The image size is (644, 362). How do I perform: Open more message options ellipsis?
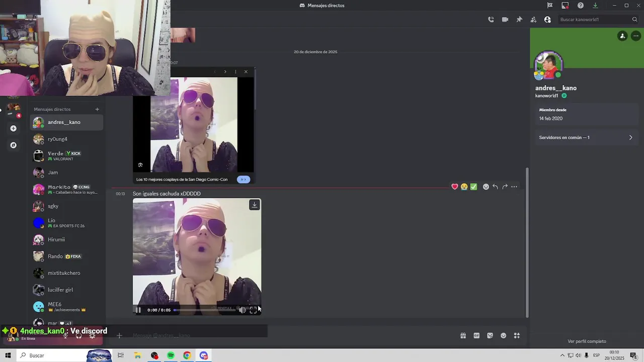pyautogui.click(x=514, y=187)
